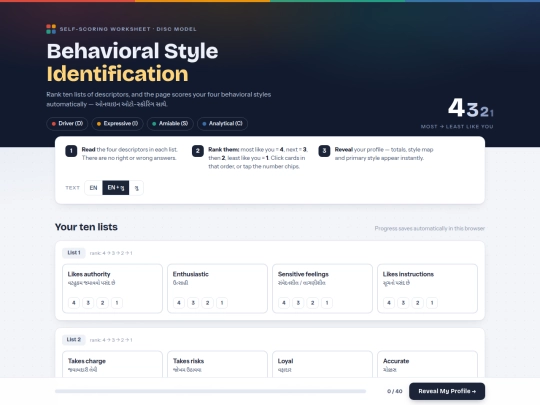Click the 'Takes charge' card in List 2
Image resolution: width=540 pixels, height=405 pixels.
pos(112,364)
